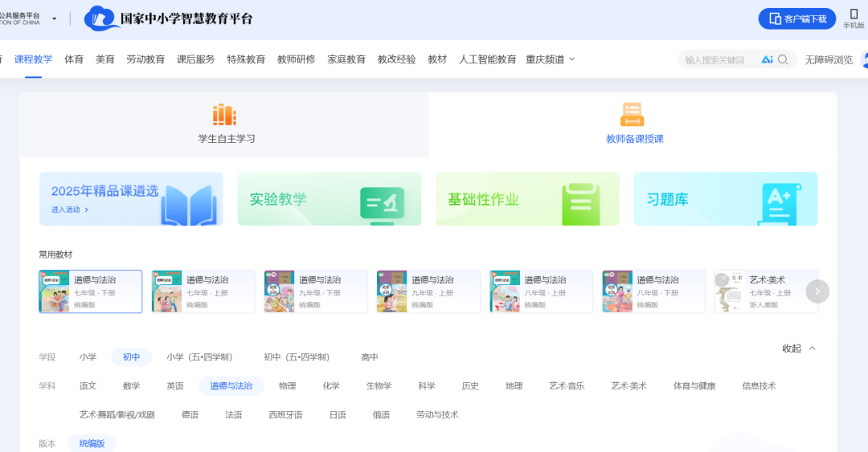Select 小学 (五·四学制) stage
Viewport: 868px width, 452px height.
(199, 356)
